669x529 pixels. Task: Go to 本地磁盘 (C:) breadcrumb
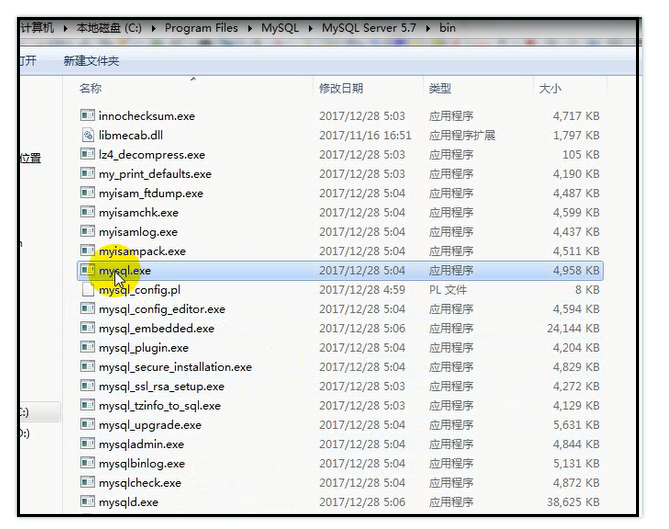pyautogui.click(x=109, y=28)
